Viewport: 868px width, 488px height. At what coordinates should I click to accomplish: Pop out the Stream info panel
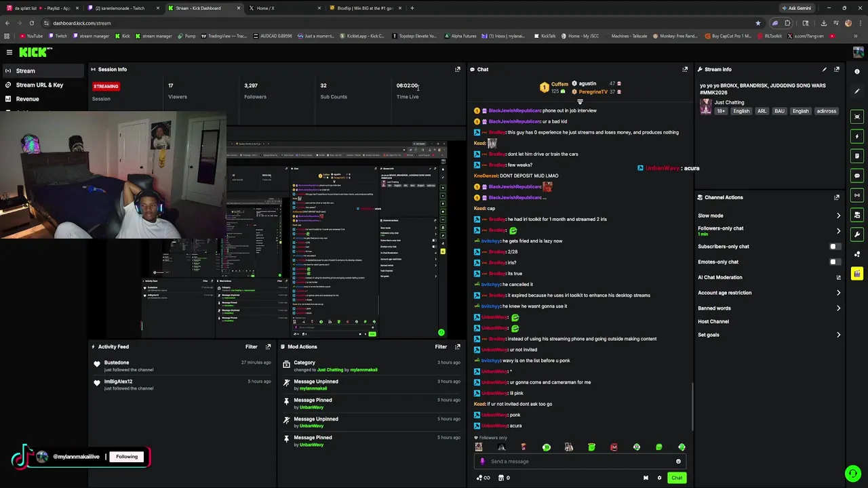(837, 69)
